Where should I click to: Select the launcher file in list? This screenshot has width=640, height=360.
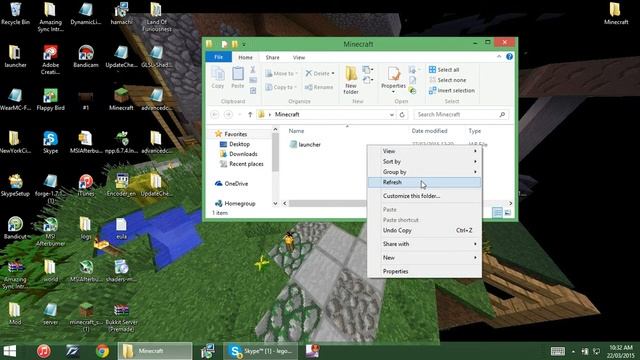click(305, 144)
